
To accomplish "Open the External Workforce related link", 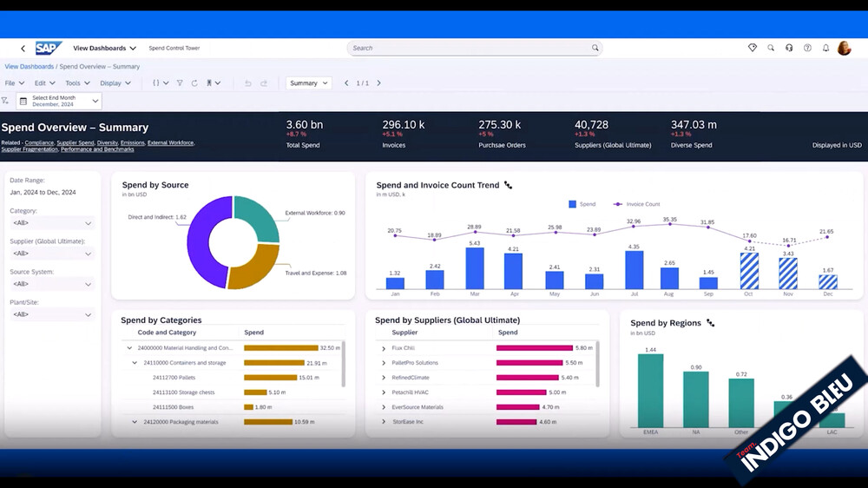I will pyautogui.click(x=170, y=143).
